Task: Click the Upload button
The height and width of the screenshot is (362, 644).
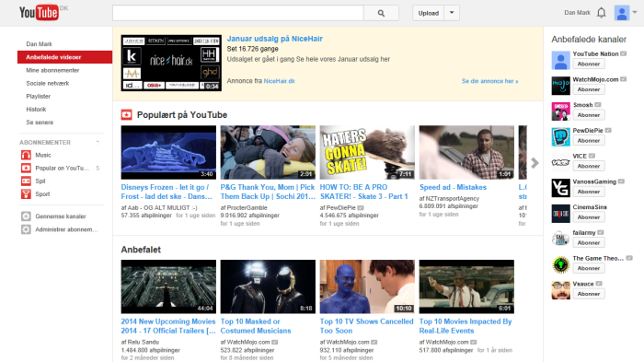Action: [429, 13]
